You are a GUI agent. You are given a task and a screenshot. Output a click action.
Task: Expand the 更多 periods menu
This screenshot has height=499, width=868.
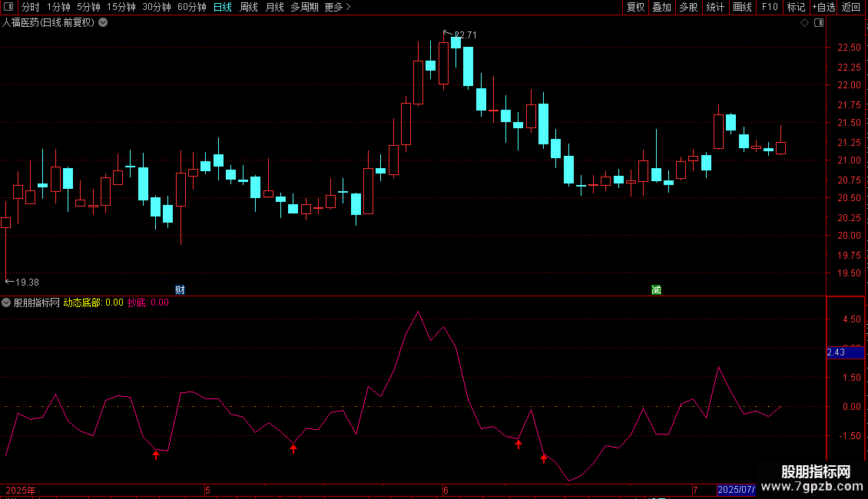tap(338, 7)
